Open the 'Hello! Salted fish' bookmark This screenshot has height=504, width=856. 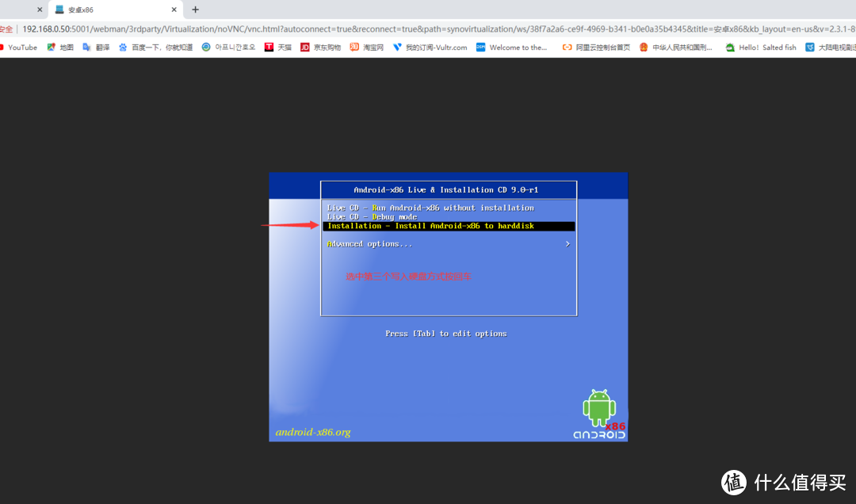pyautogui.click(x=761, y=48)
